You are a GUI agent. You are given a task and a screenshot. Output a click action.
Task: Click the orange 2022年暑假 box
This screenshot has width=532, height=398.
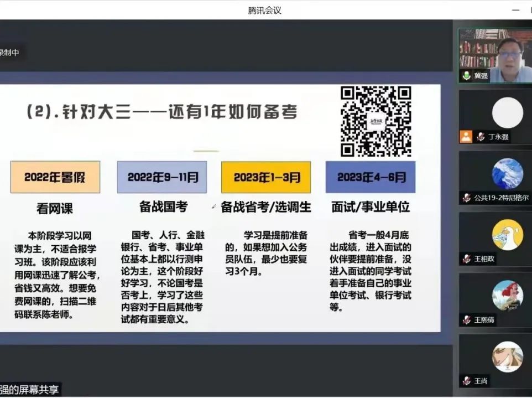(55, 177)
